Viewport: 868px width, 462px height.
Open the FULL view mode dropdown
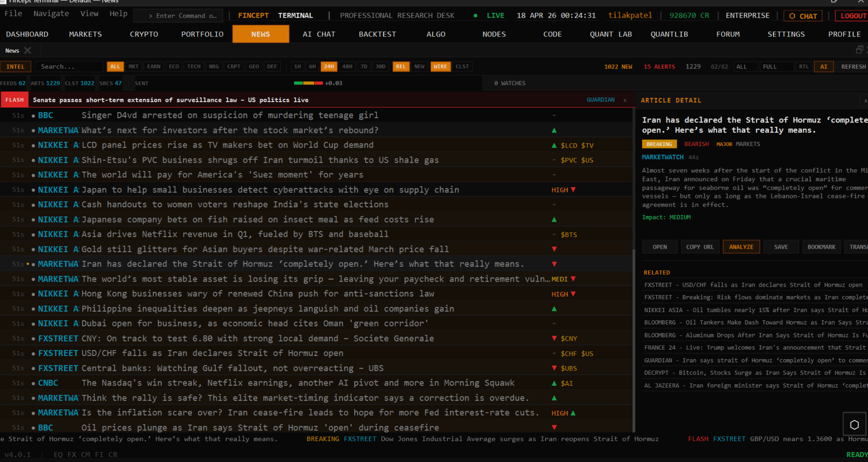[x=776, y=66]
